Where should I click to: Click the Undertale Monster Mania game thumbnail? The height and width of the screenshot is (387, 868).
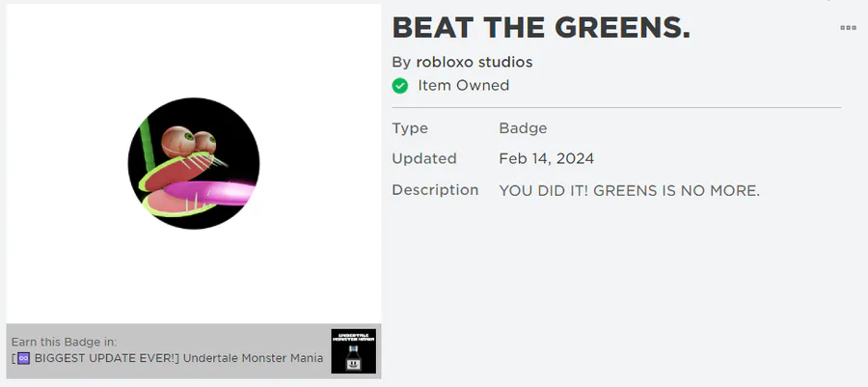pyautogui.click(x=354, y=351)
